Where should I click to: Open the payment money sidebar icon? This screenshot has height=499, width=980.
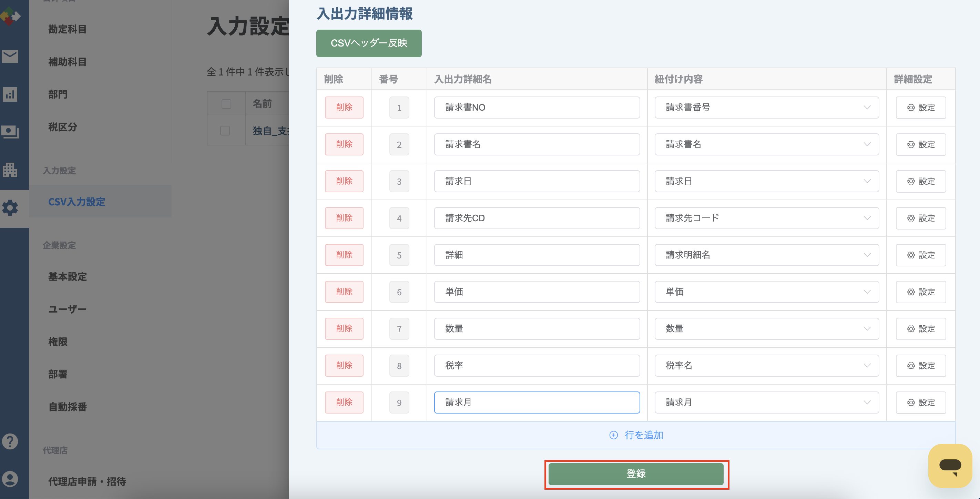coord(10,132)
